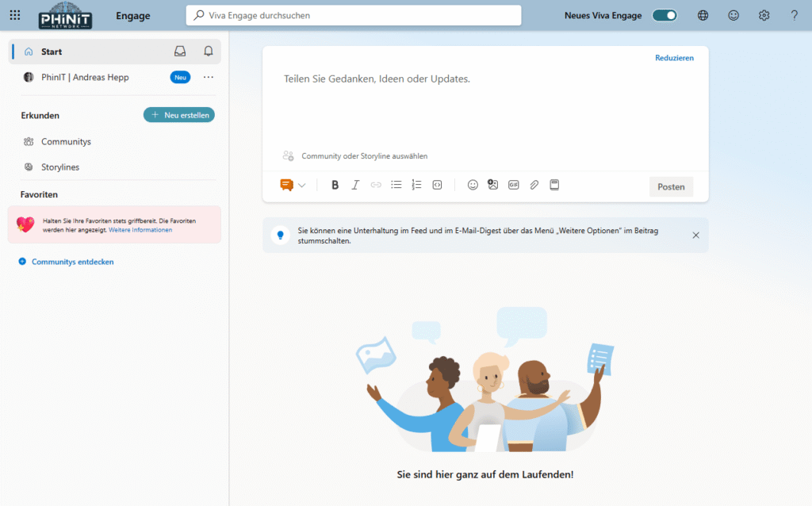Go to the Storylines section

61,167
